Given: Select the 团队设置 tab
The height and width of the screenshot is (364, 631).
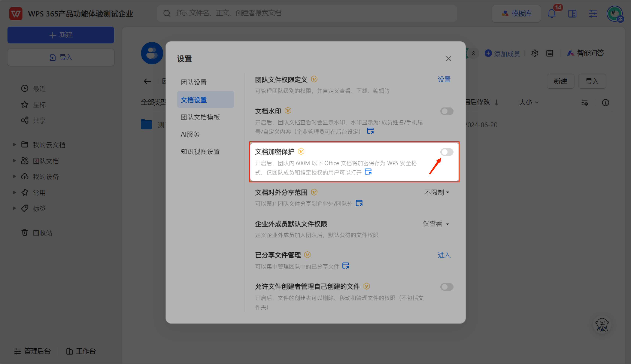Looking at the screenshot, I should coord(205,82).
